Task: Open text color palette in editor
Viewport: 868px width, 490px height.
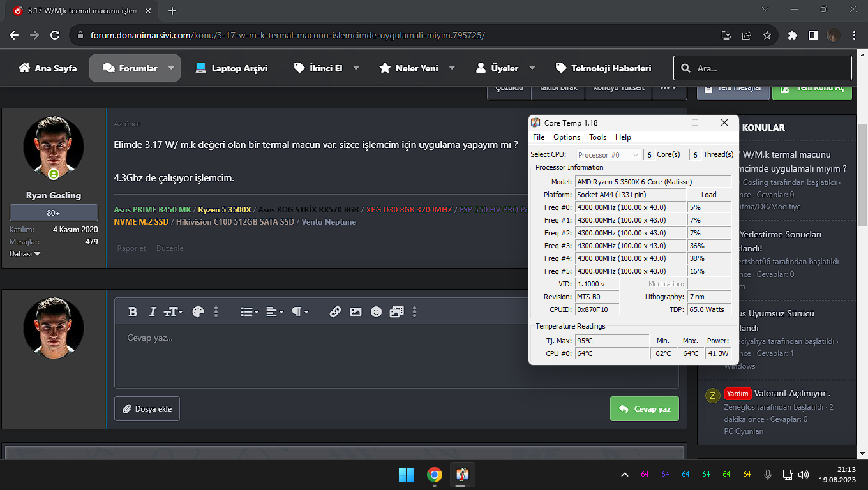Action: 198,312
